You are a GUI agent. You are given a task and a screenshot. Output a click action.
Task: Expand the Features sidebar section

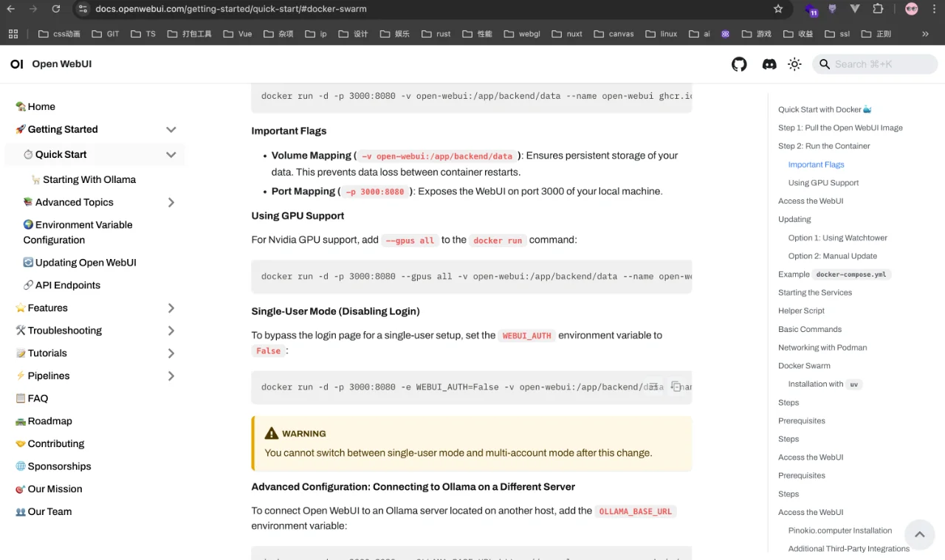(x=171, y=308)
